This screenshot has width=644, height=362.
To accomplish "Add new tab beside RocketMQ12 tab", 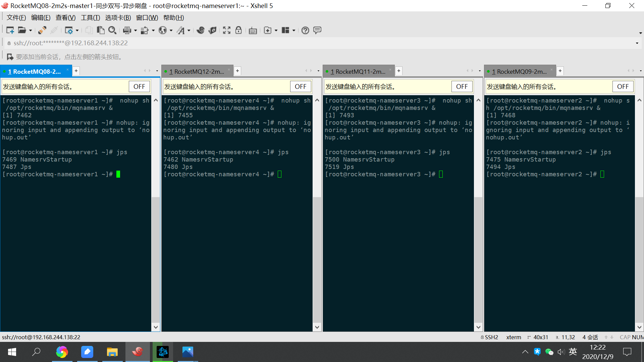I will coord(237,71).
